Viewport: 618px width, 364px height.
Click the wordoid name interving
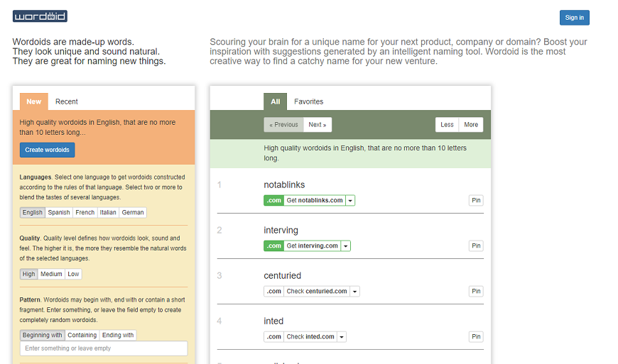281,230
